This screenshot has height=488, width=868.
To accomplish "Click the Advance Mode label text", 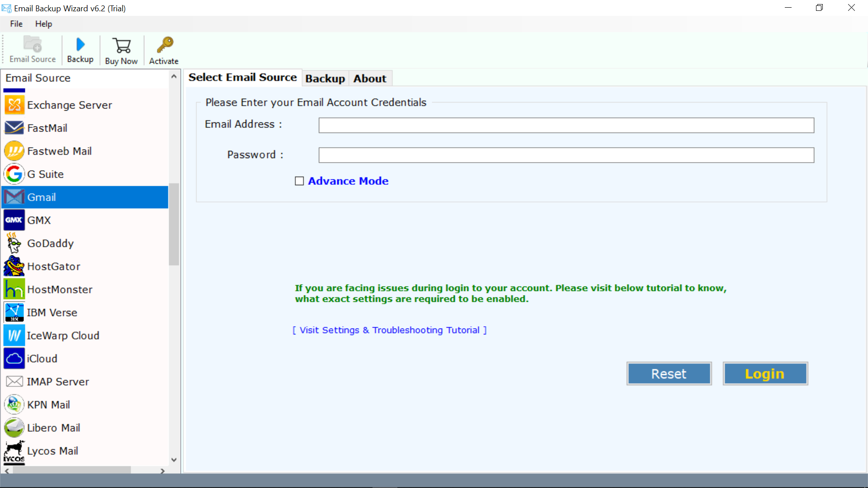I will point(348,181).
